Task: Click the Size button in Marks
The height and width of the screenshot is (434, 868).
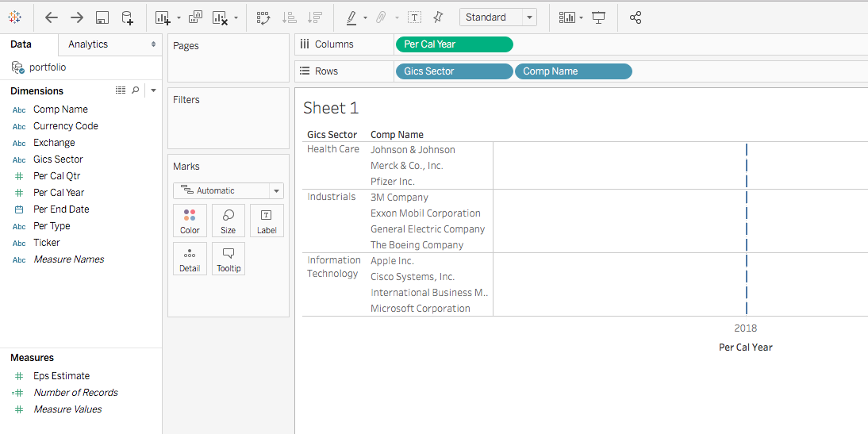Action: click(x=229, y=221)
